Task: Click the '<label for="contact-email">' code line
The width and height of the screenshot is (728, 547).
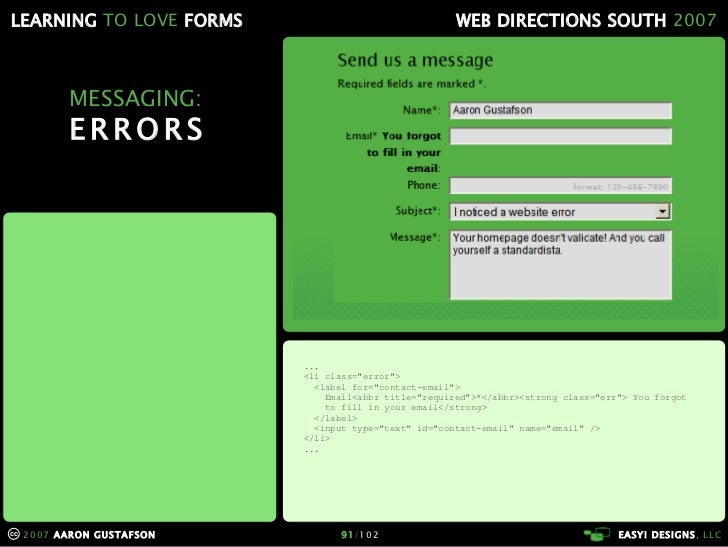Action: tap(387, 387)
